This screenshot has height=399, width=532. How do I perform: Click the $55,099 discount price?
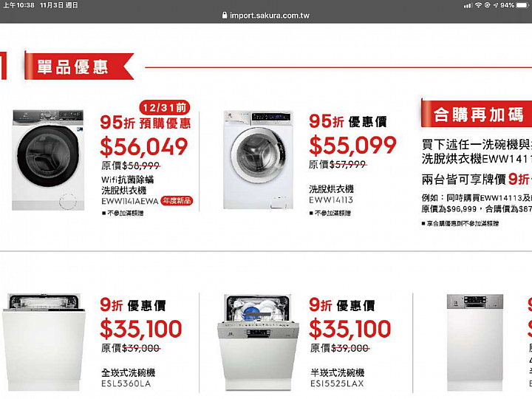[x=353, y=146]
